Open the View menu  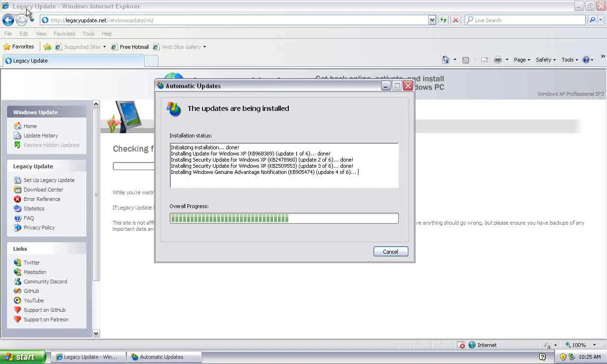tap(41, 34)
